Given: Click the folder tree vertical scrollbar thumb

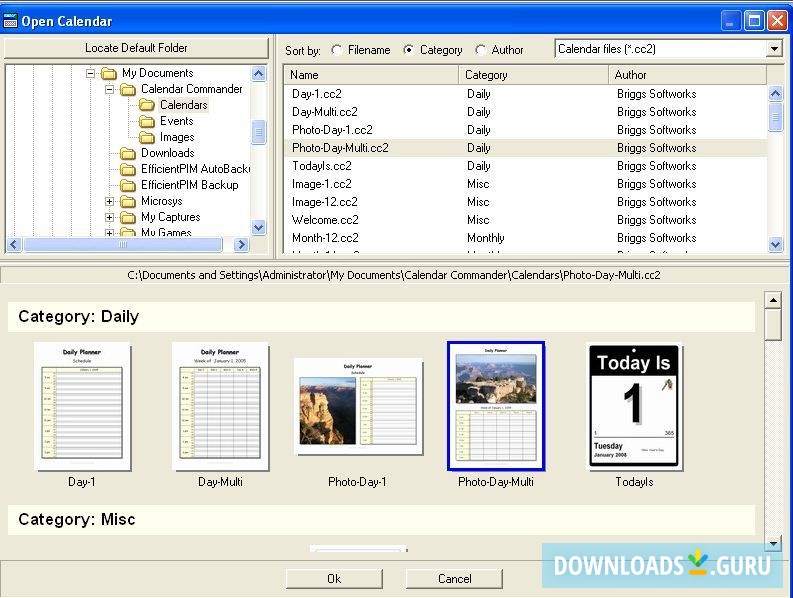Looking at the screenshot, I should click(258, 133).
